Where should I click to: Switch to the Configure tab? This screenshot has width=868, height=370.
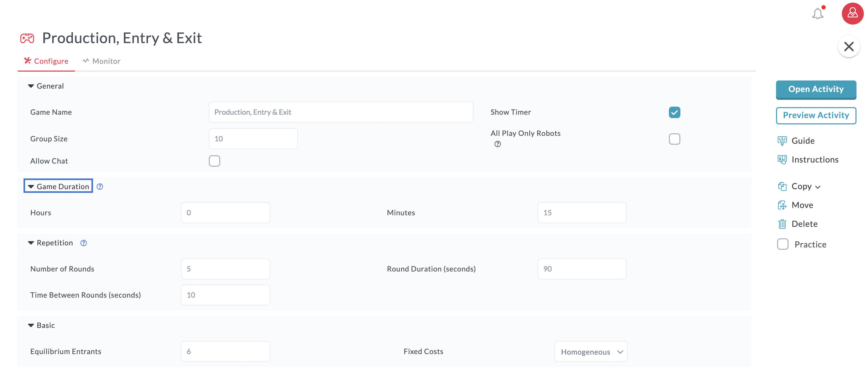[46, 61]
